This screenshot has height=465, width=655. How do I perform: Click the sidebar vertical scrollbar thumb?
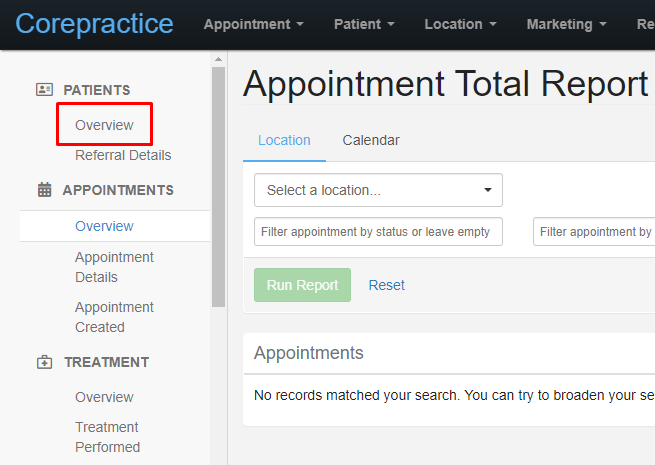218,187
